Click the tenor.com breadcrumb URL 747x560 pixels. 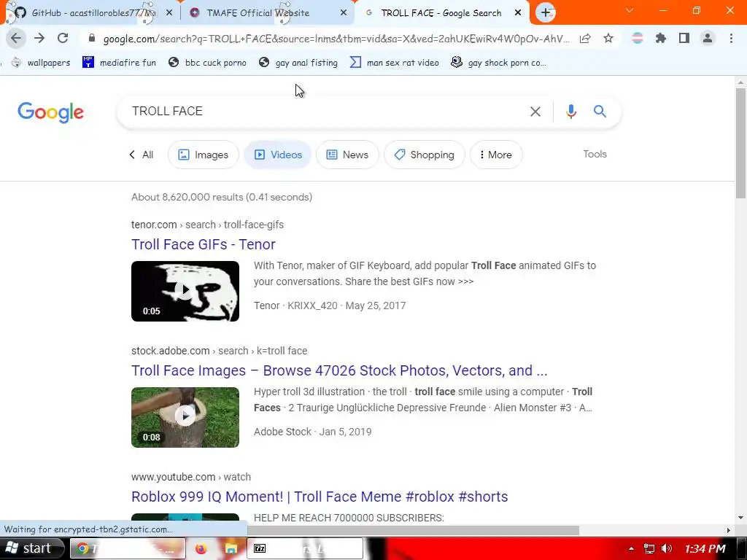[207, 225]
